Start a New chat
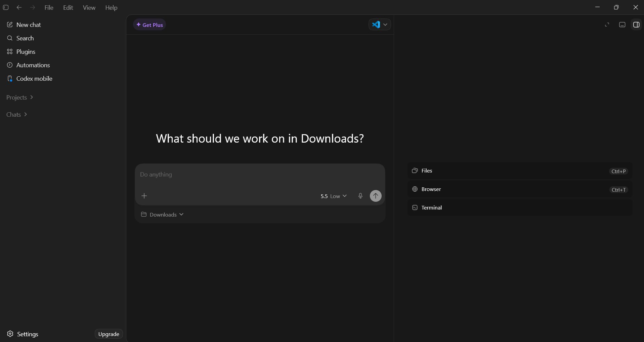Screen dimensions: 644x342 point(62,25)
